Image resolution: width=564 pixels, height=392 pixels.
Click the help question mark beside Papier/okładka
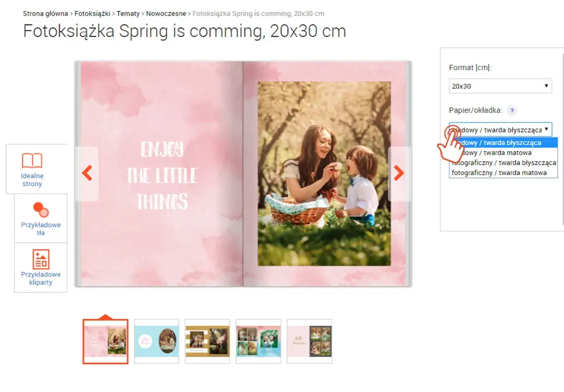coord(512,111)
